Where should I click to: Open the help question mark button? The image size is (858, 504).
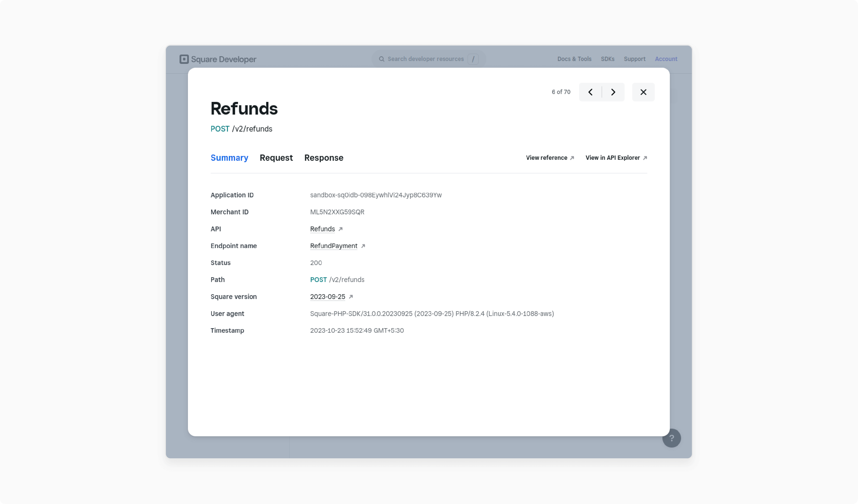click(672, 438)
